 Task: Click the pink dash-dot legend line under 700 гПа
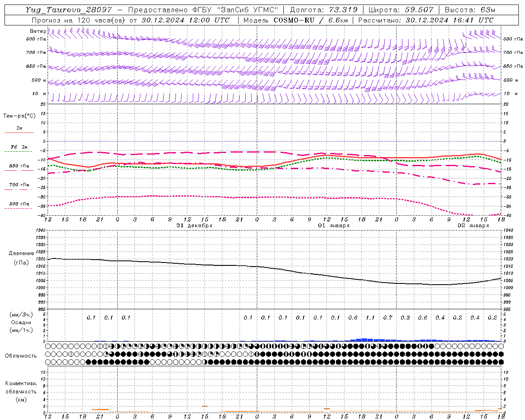point(18,189)
